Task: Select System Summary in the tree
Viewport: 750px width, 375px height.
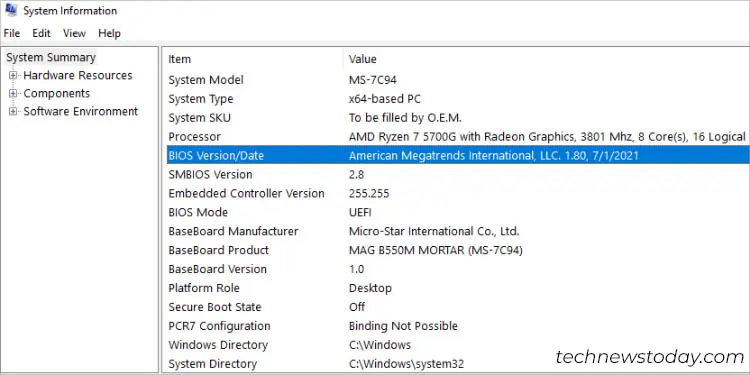Action: coord(51,57)
